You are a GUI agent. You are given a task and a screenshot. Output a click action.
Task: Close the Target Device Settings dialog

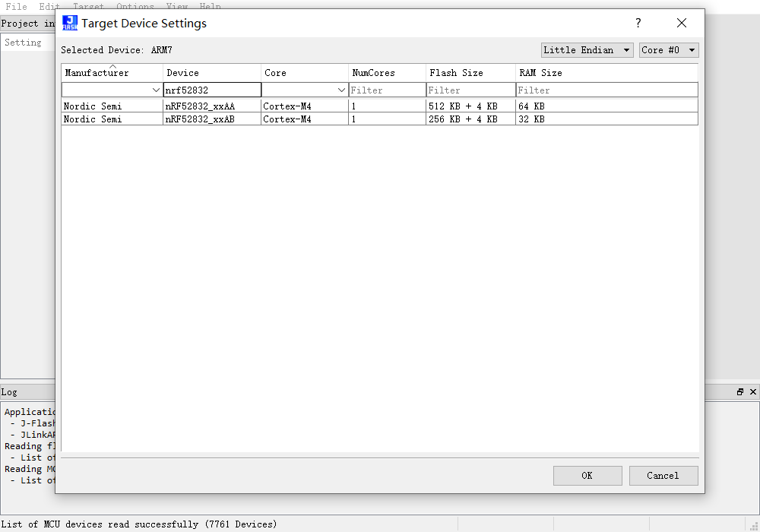(x=682, y=23)
